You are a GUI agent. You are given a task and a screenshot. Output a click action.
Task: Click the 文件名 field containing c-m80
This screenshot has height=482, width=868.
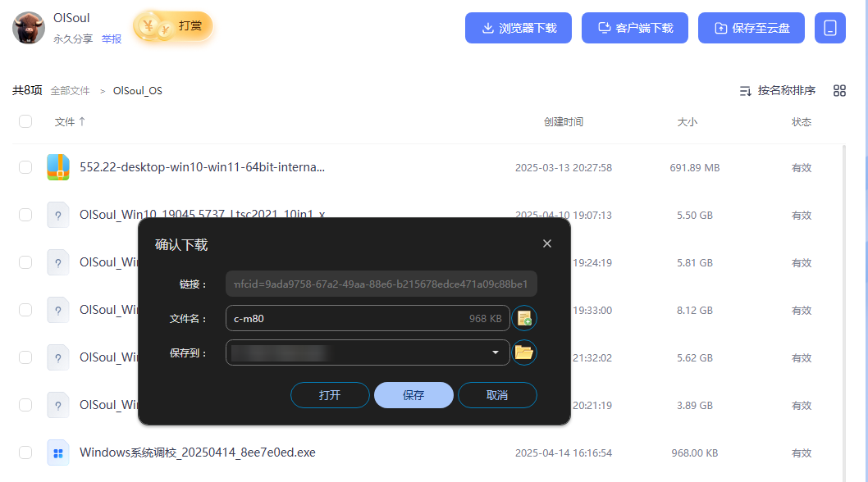click(368, 318)
